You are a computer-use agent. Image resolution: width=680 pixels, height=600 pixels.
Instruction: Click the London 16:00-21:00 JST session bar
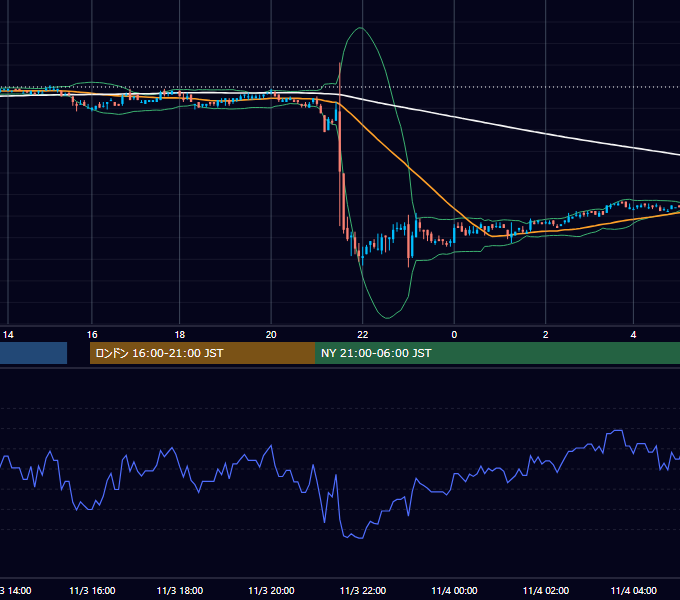(x=202, y=353)
